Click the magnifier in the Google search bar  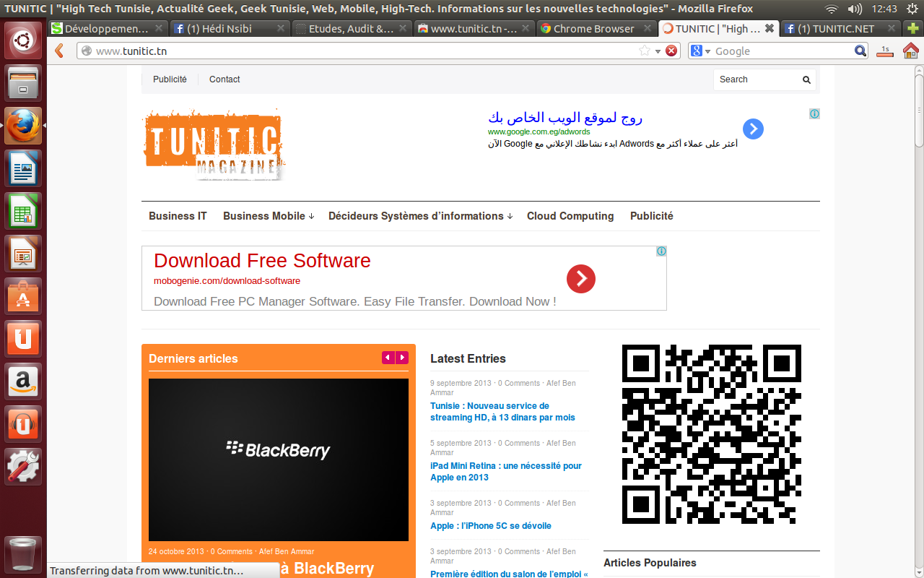tap(861, 51)
